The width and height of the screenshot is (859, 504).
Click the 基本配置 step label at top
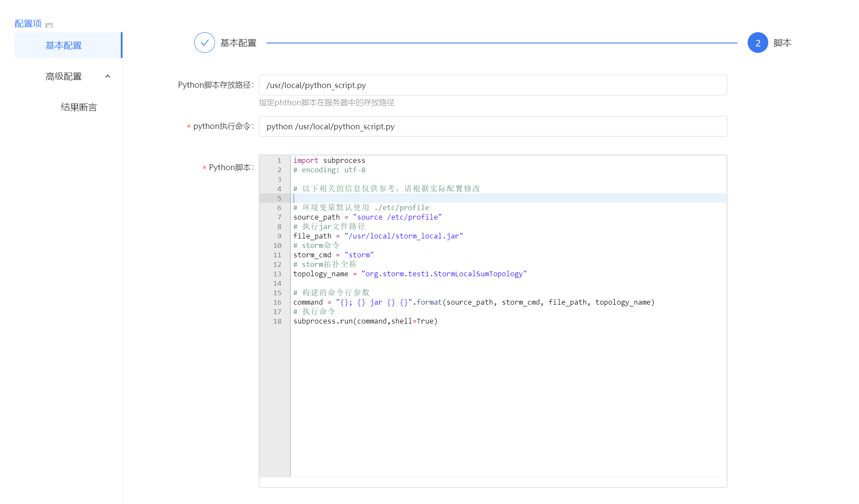tap(238, 43)
